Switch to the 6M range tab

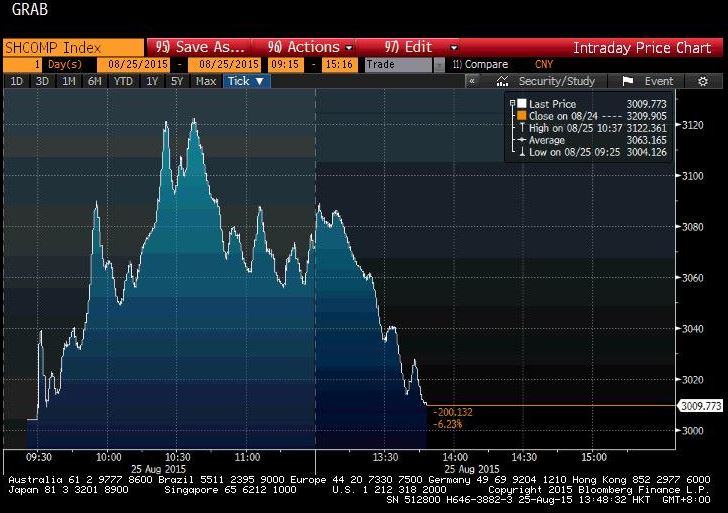pos(94,81)
